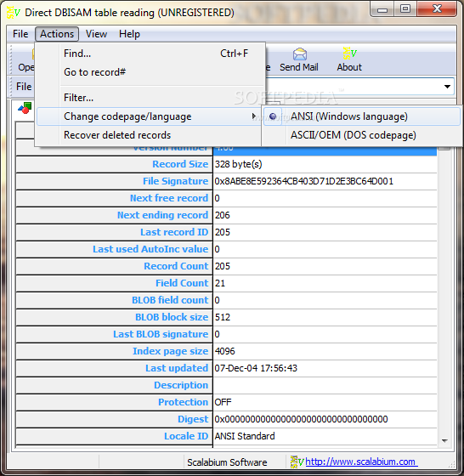Select the 21 value cell
This screenshot has width=464, height=476.
pyautogui.click(x=325, y=283)
